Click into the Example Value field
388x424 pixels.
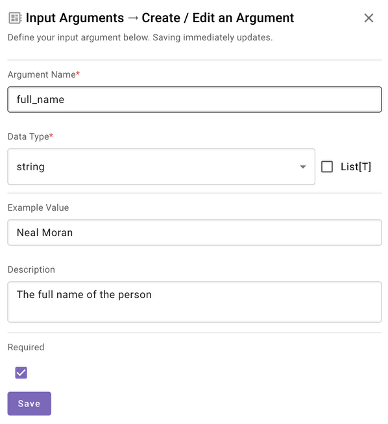194,232
